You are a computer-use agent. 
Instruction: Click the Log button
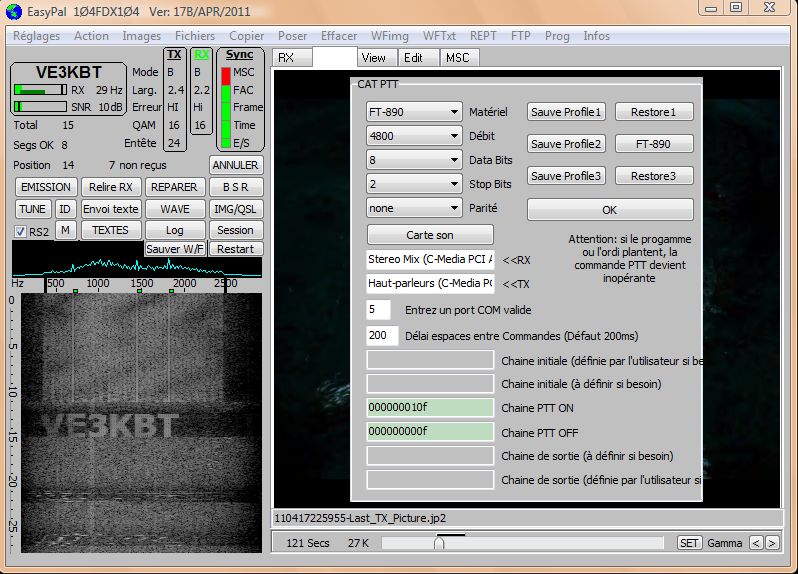pos(175,230)
